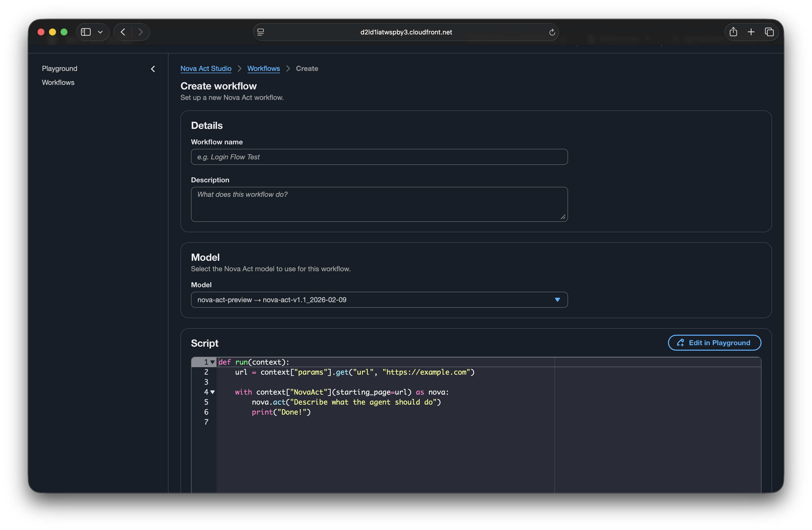
Task: Click the green fullscreen window button
Action: (x=64, y=32)
